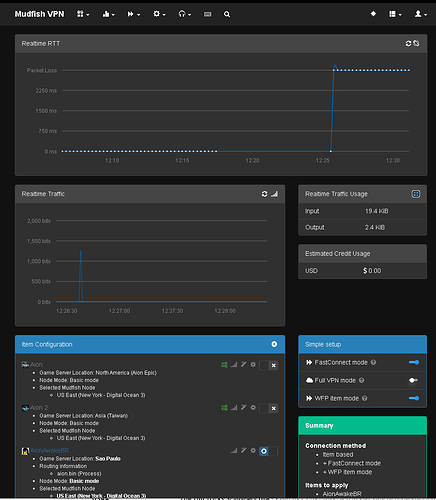Image resolution: width=436 pixels, height=500 pixels.
Task: Click the Windows icon for Aion item
Action: point(224,365)
